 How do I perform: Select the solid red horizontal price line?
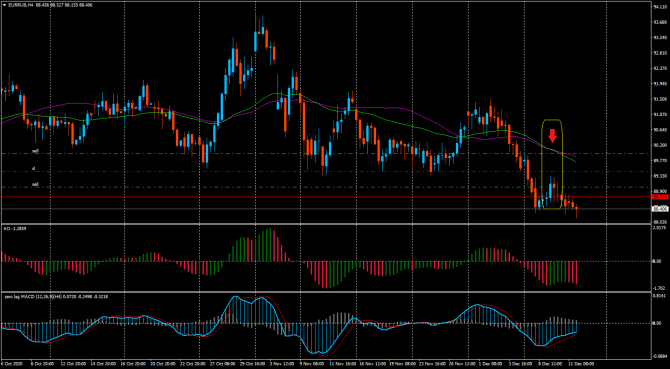pyautogui.click(x=326, y=197)
